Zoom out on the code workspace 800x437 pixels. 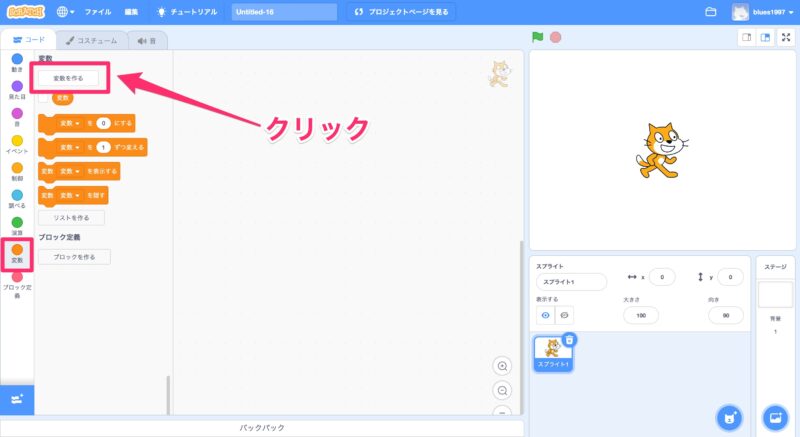[502, 391]
